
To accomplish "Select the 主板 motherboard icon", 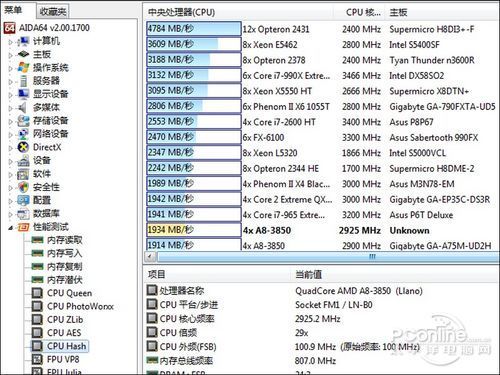I will (x=23, y=54).
